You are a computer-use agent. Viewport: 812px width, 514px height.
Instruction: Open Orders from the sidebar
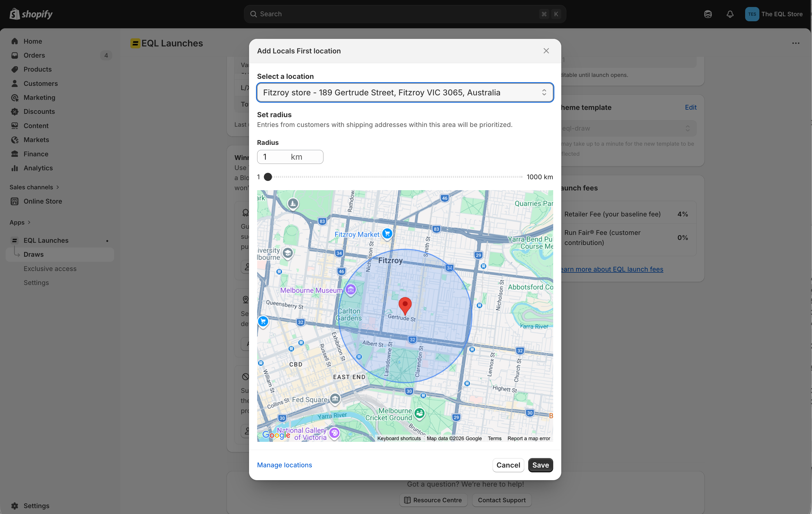pos(34,55)
